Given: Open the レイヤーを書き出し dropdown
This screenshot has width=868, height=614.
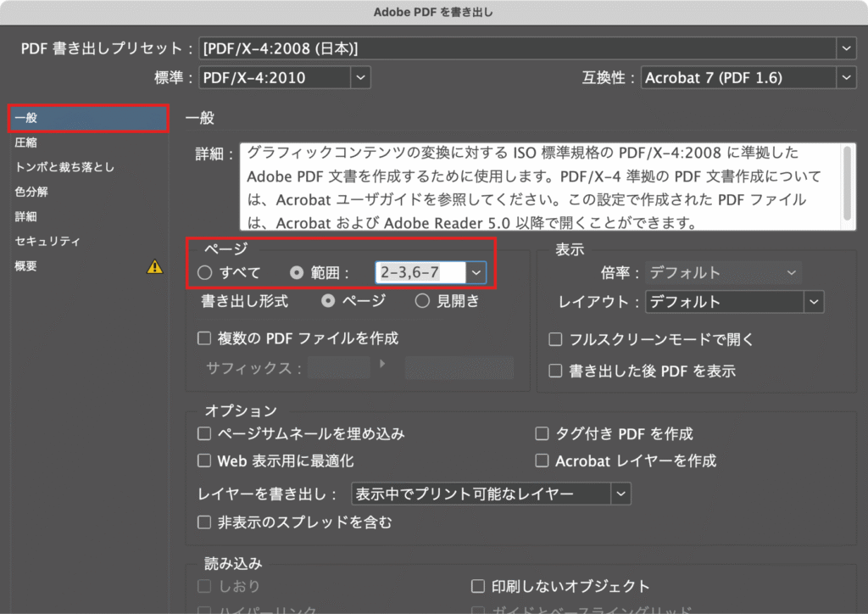Looking at the screenshot, I should click(x=491, y=494).
